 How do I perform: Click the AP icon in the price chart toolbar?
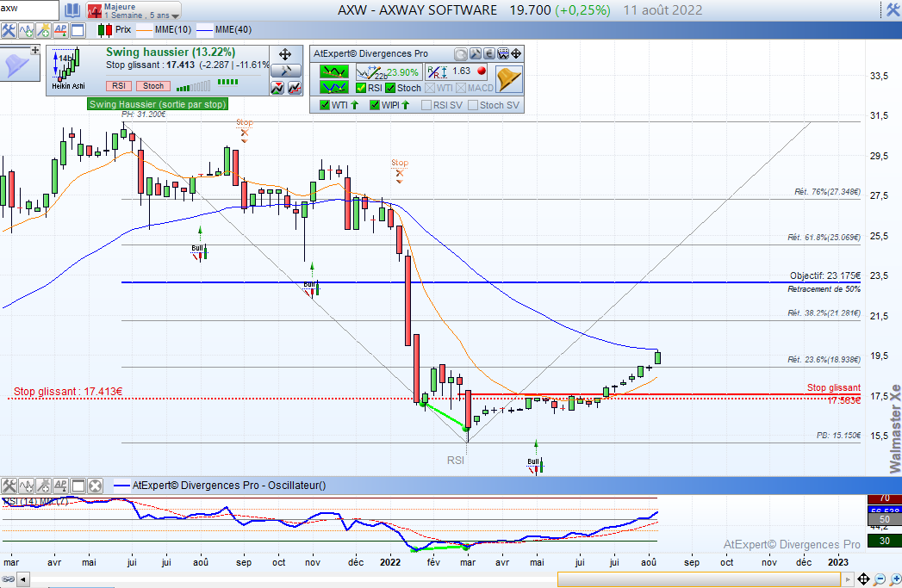coord(60,30)
